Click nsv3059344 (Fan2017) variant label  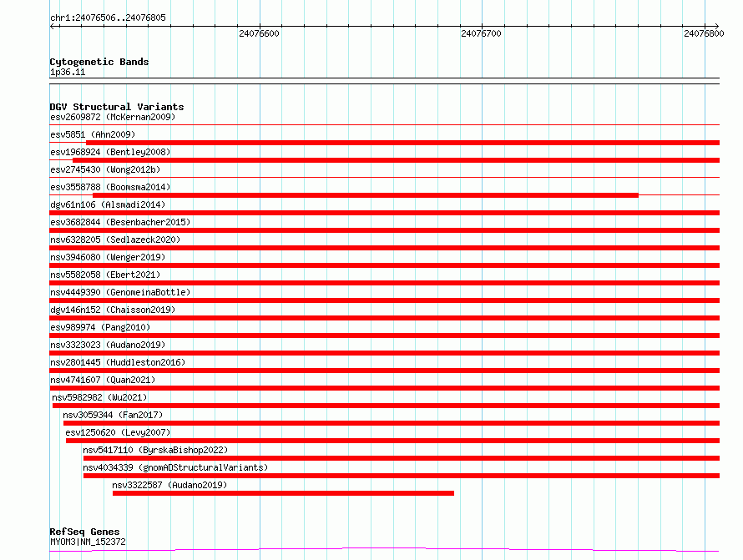113,415
